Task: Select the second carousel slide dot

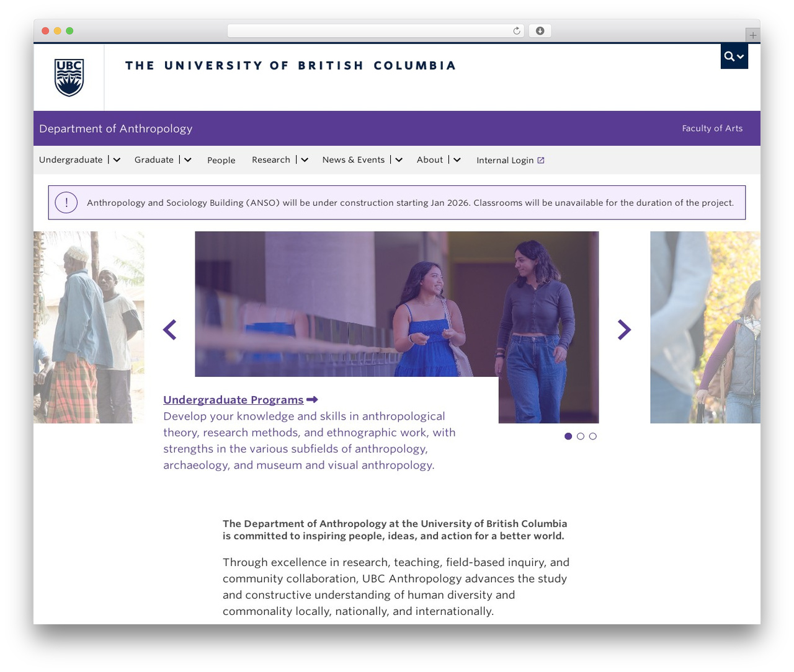Action: [x=581, y=436]
